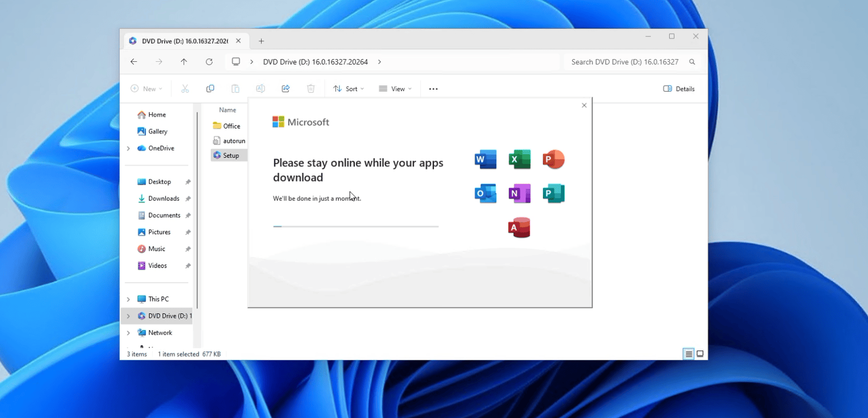
Task: Click the Excel app icon
Action: point(519,160)
